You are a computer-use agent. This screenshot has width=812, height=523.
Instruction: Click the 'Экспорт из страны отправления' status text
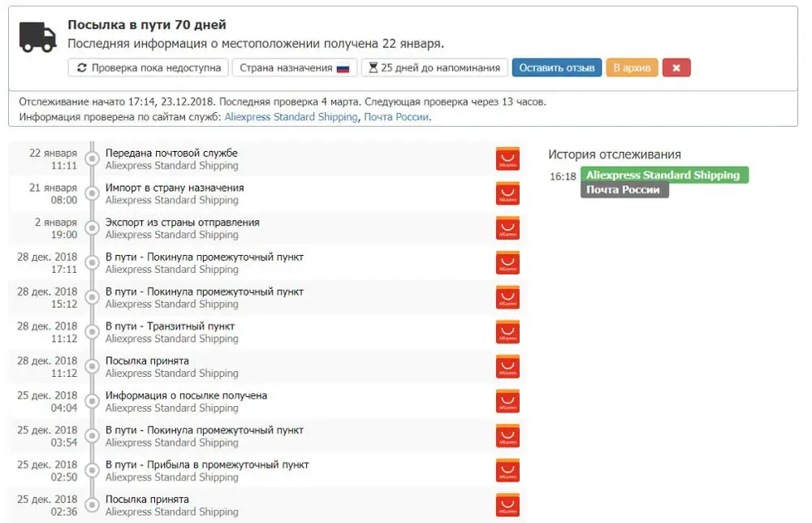click(182, 223)
